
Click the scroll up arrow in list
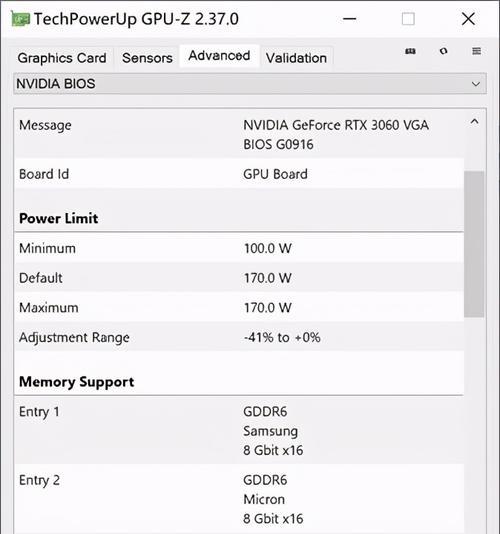pyautogui.click(x=474, y=122)
